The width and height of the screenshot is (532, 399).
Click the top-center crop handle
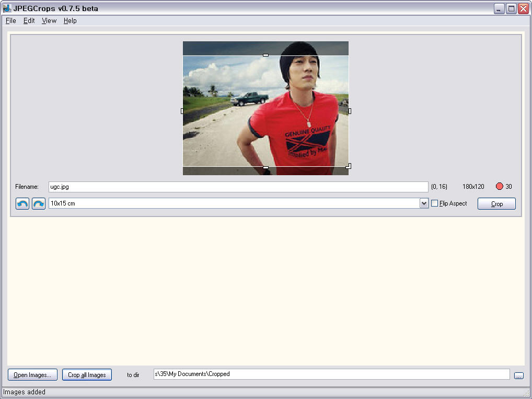tap(265, 55)
